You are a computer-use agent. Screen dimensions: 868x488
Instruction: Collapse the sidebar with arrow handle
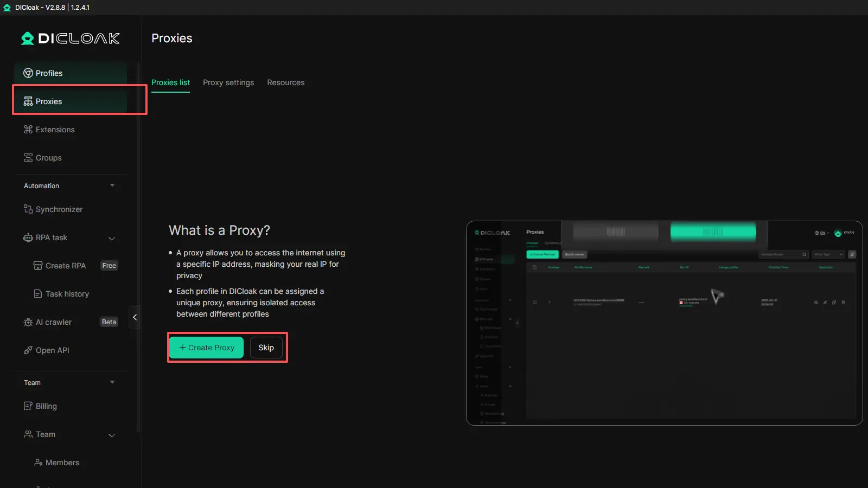click(x=135, y=317)
